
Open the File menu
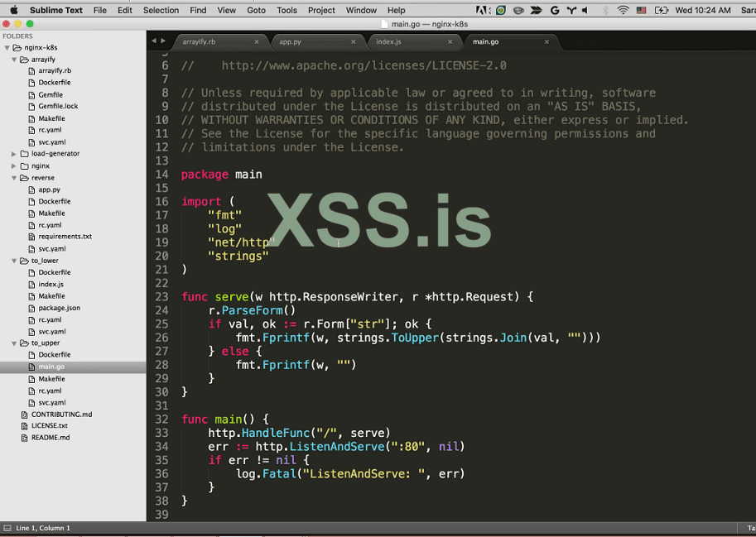pyautogui.click(x=100, y=10)
